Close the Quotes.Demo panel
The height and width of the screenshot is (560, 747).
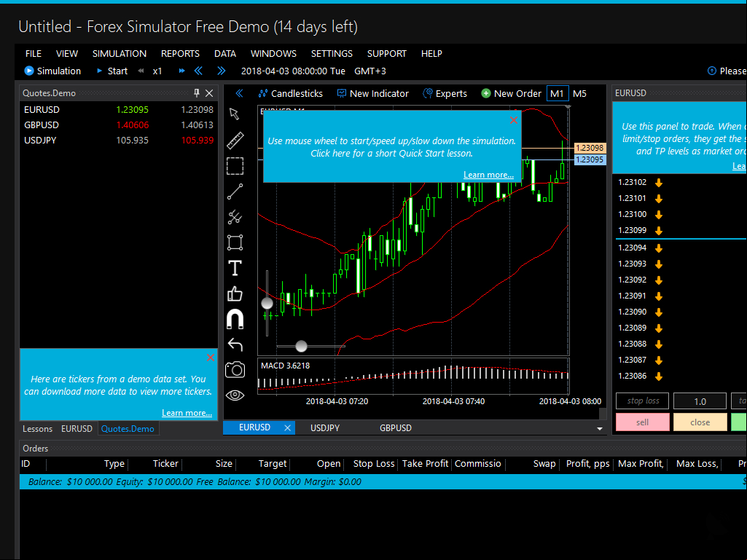click(209, 93)
